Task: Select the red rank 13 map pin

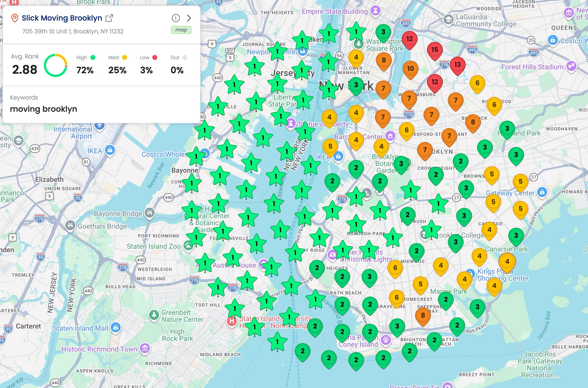Action: 457,65
